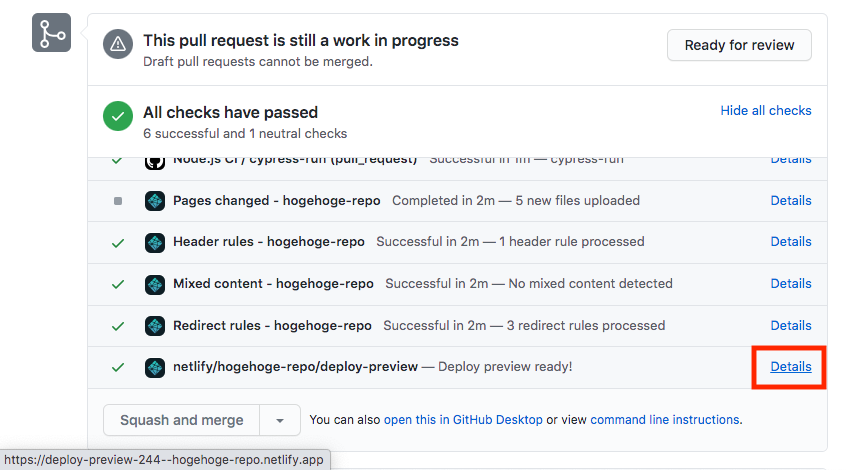Click the Squash and merge button
This screenshot has height=470, width=848.
(x=182, y=420)
